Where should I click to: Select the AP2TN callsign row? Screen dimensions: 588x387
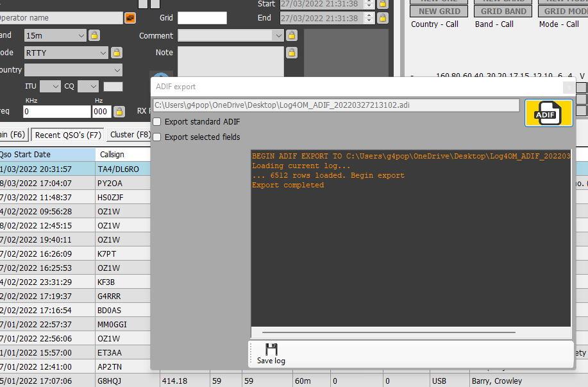tap(75, 367)
